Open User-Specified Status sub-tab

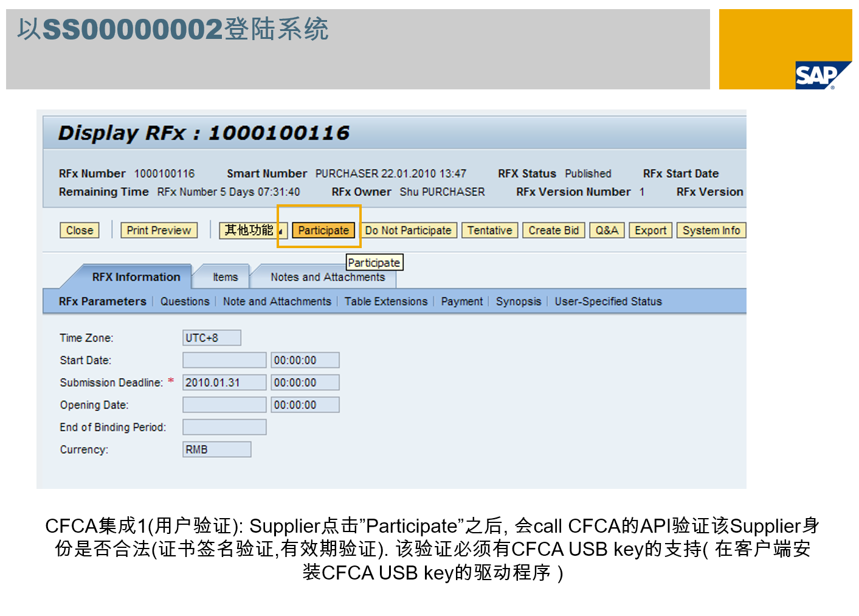click(608, 302)
